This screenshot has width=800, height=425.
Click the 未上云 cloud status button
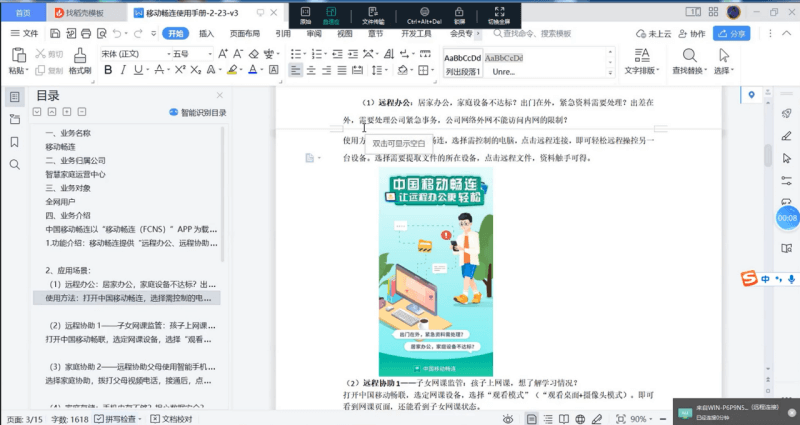653,34
